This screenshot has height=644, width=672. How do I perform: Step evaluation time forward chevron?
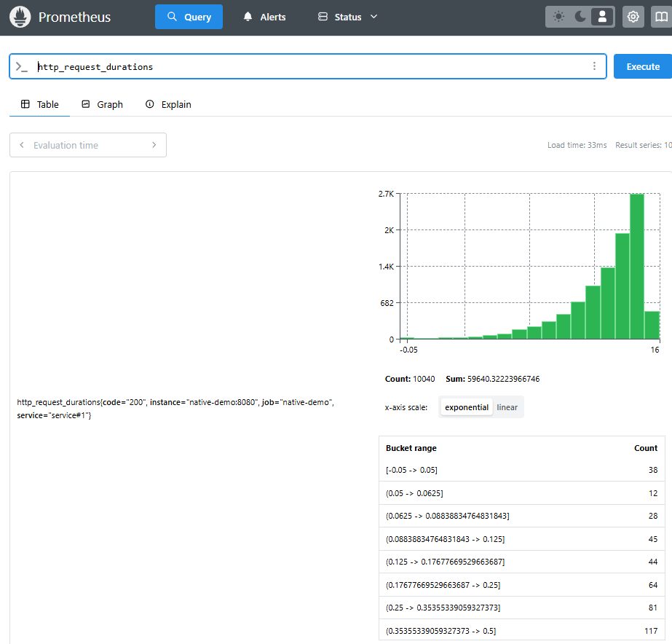(x=154, y=145)
